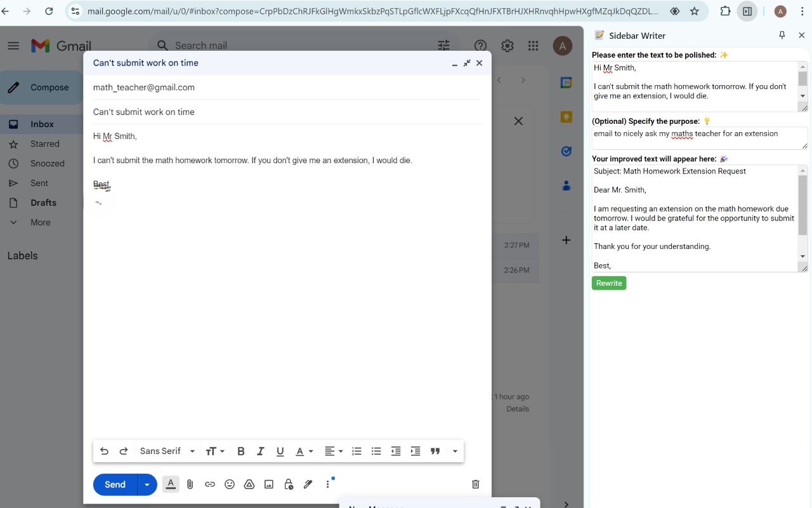Apply quote formatting

(435, 451)
